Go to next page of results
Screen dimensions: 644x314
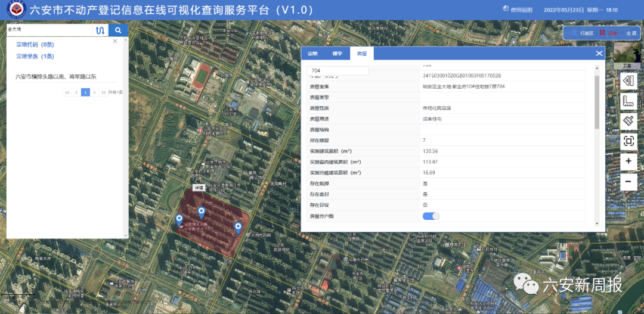[95, 92]
